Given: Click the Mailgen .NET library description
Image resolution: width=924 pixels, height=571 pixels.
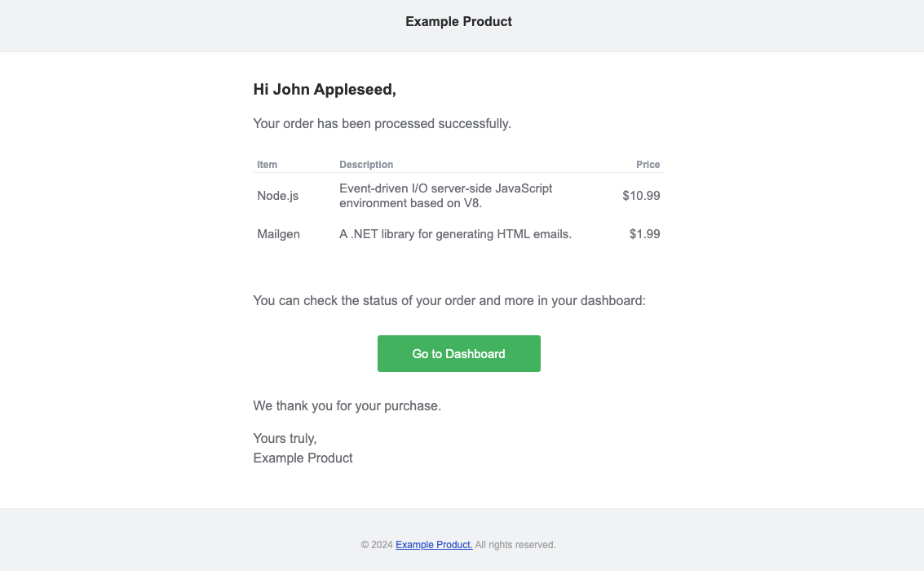Looking at the screenshot, I should coord(455,234).
